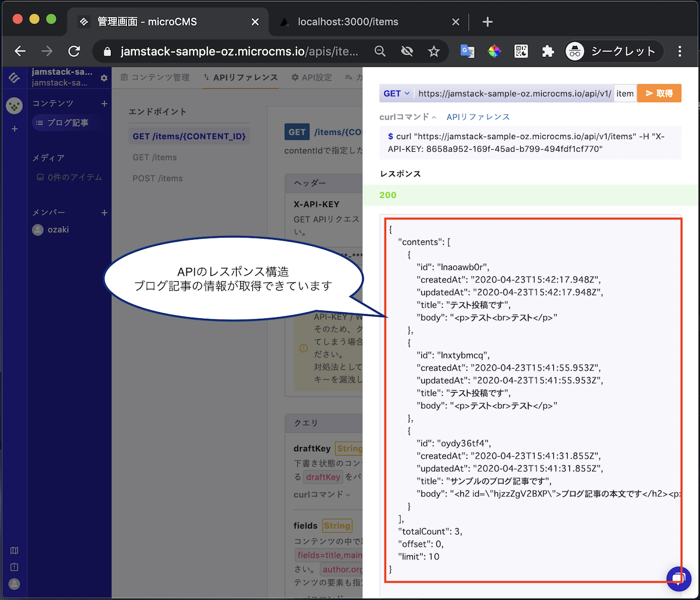The width and height of the screenshot is (700, 600).
Task: Select the service avatar in left rail
Action: click(14, 106)
